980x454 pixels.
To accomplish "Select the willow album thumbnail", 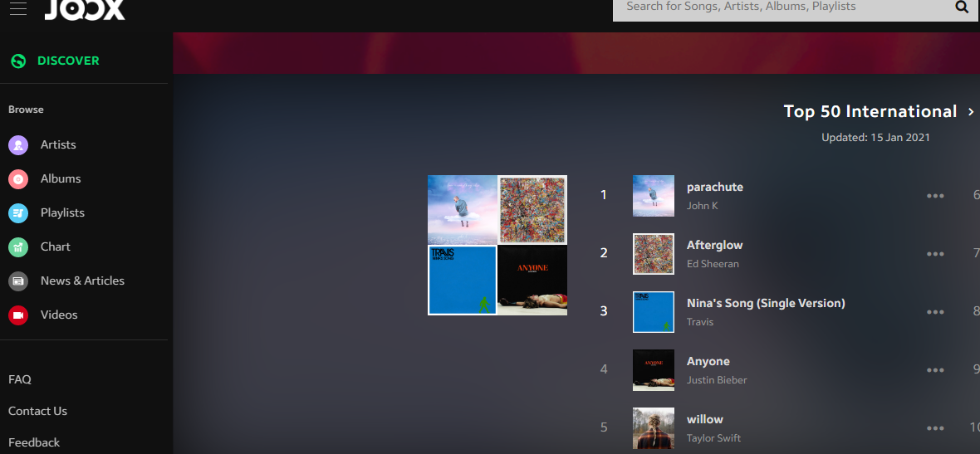I will [x=653, y=427].
